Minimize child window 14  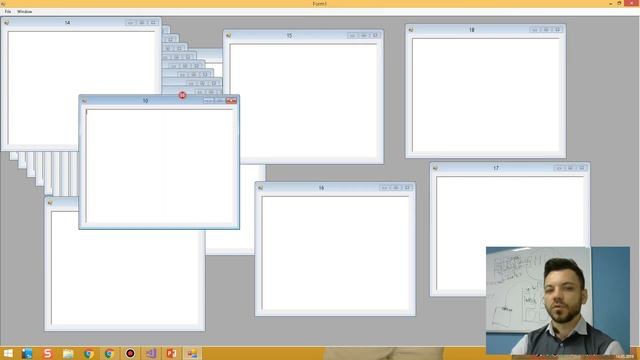pyautogui.click(x=131, y=23)
